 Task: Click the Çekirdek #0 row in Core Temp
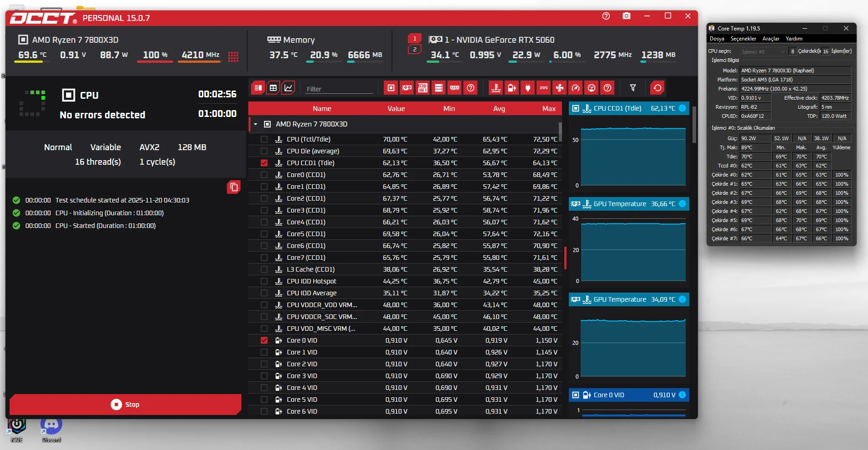pos(781,175)
